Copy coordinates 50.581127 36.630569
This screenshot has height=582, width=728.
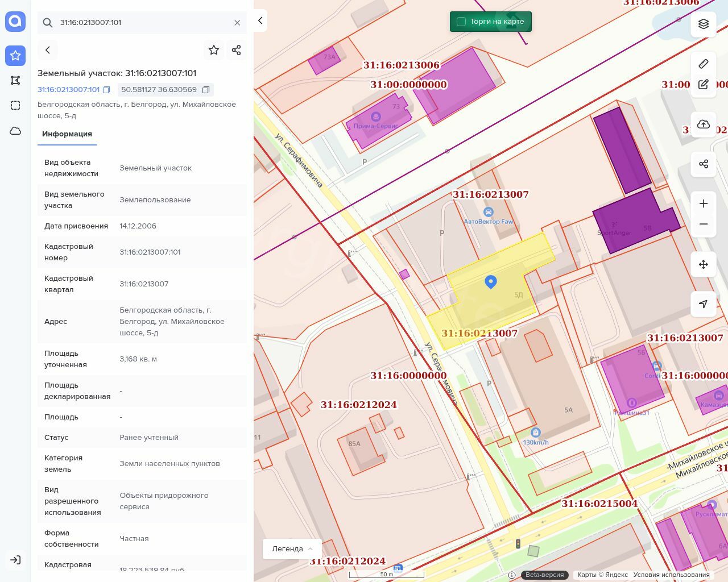(206, 90)
